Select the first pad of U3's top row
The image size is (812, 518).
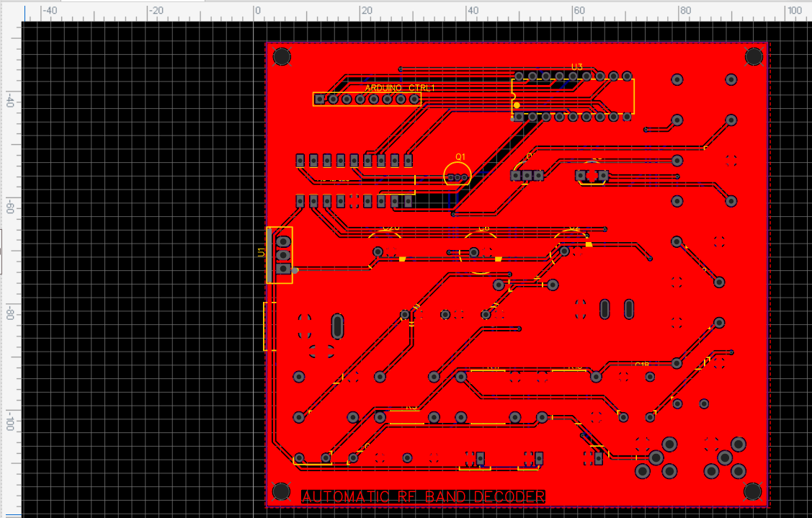pos(519,76)
